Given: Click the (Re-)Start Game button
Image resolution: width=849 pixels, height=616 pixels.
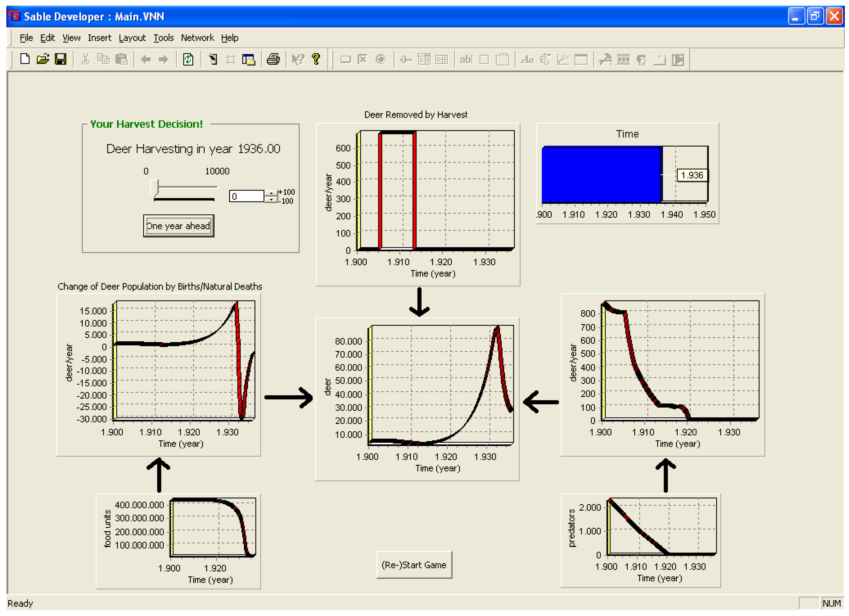Looking at the screenshot, I should 414,565.
